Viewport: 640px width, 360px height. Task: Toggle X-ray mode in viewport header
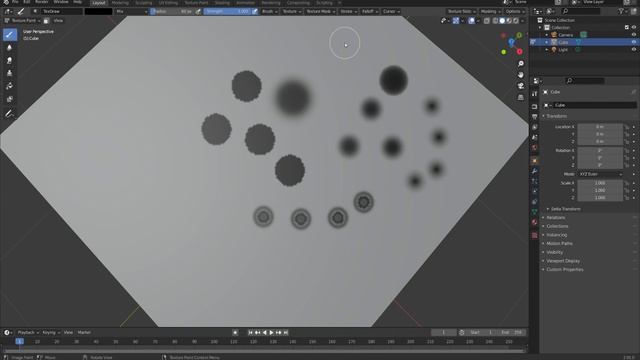[x=487, y=20]
